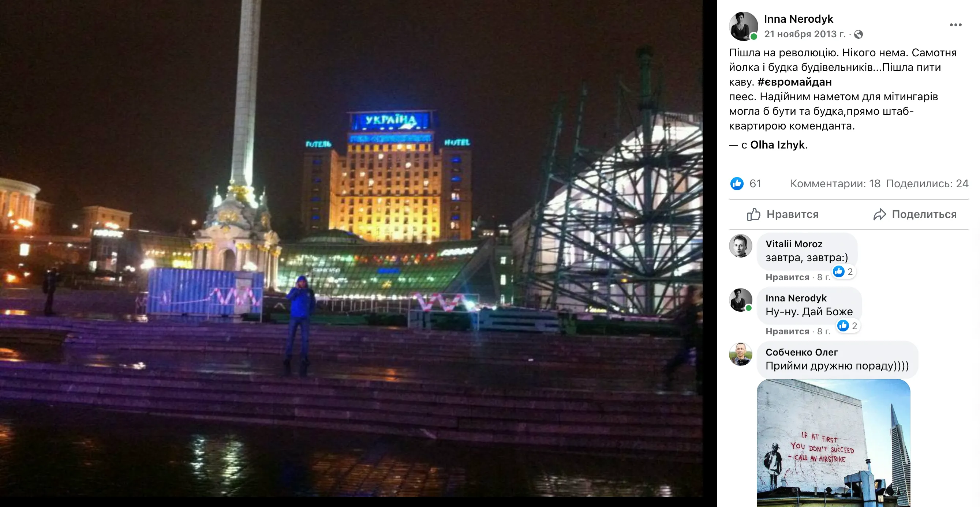
Task: Click the like reaction badge on Vitalii Moroz's comment
Action: coord(844,271)
